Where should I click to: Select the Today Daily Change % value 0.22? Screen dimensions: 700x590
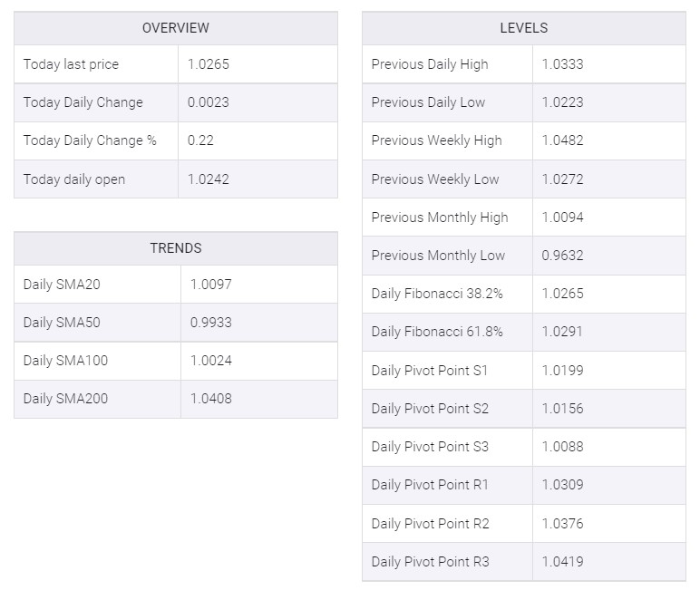[202, 140]
